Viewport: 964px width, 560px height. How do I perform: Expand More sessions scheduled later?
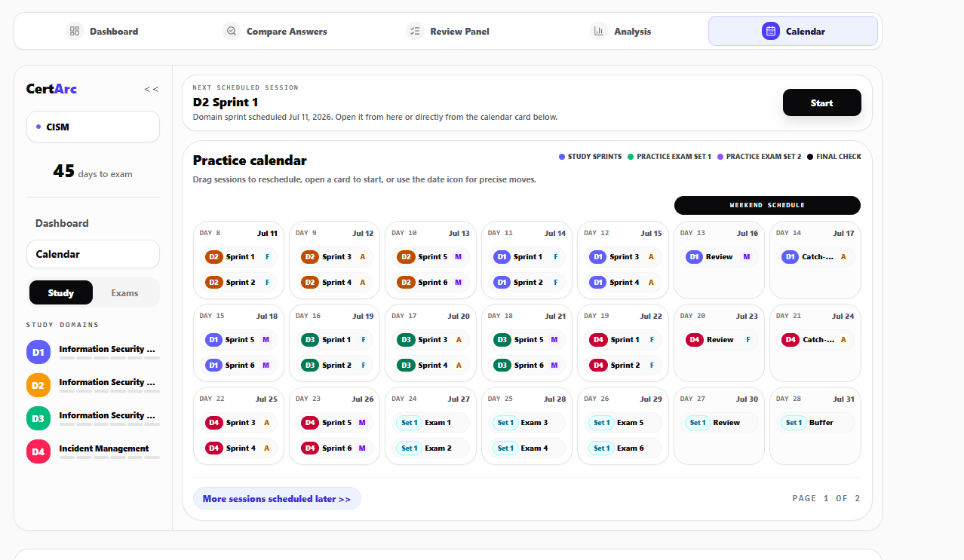tap(277, 499)
